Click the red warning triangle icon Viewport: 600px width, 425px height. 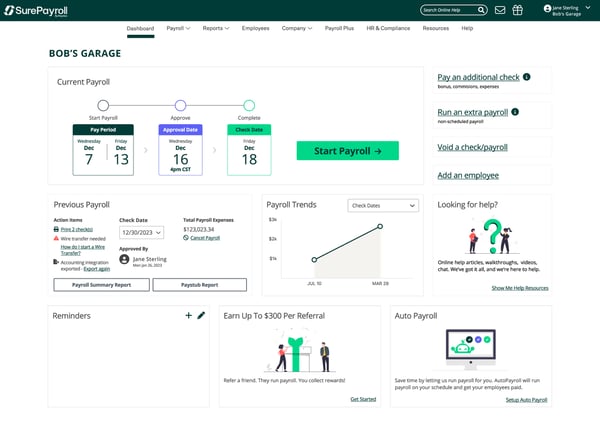pyautogui.click(x=56, y=238)
